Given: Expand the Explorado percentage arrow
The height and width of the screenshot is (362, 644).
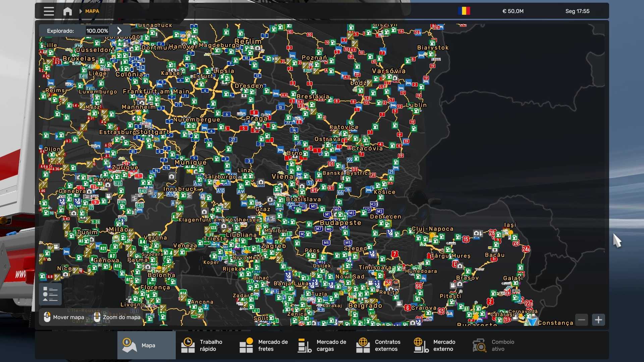Looking at the screenshot, I should (x=119, y=31).
